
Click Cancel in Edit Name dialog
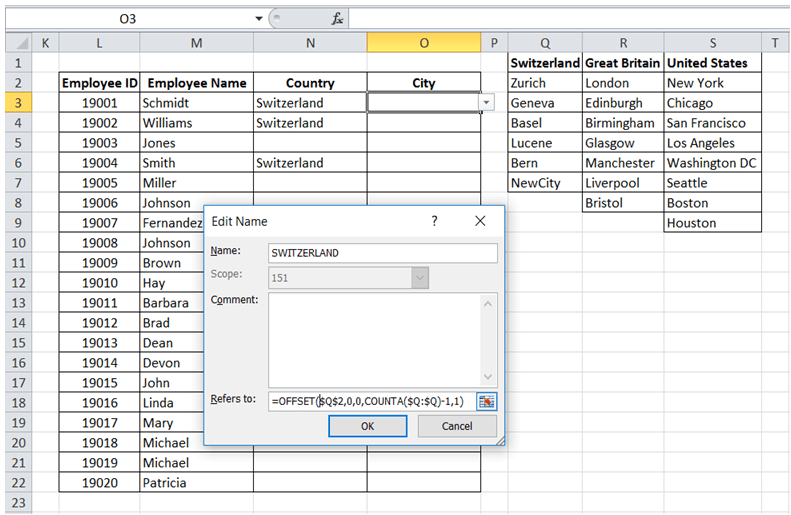tap(457, 426)
